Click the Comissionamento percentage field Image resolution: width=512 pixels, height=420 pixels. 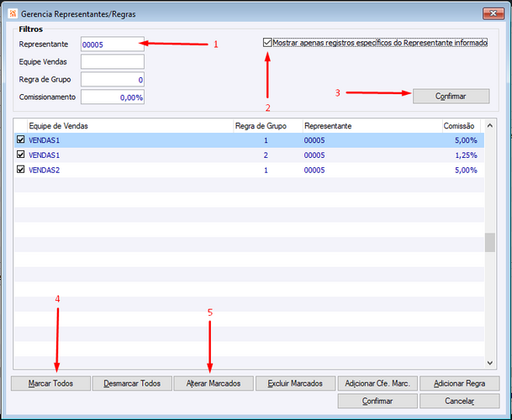tap(113, 97)
